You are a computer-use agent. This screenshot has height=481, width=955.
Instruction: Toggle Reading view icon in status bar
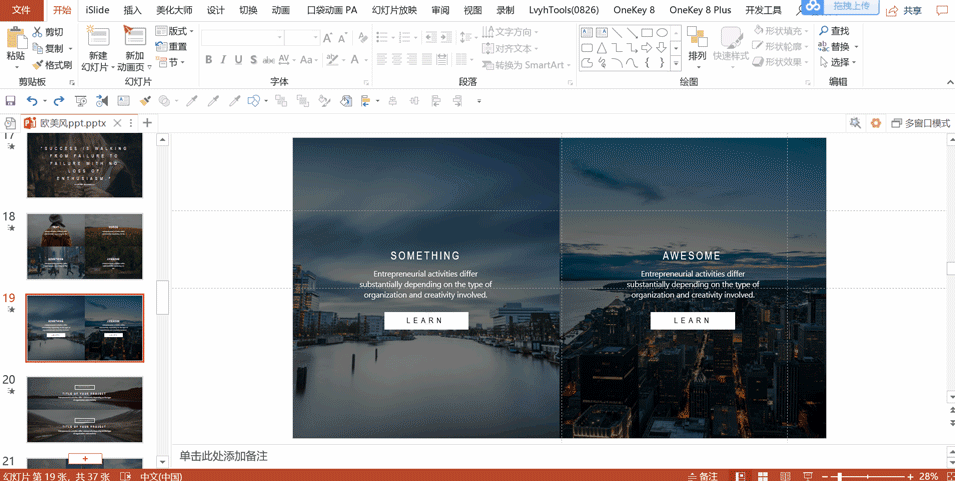click(785, 476)
